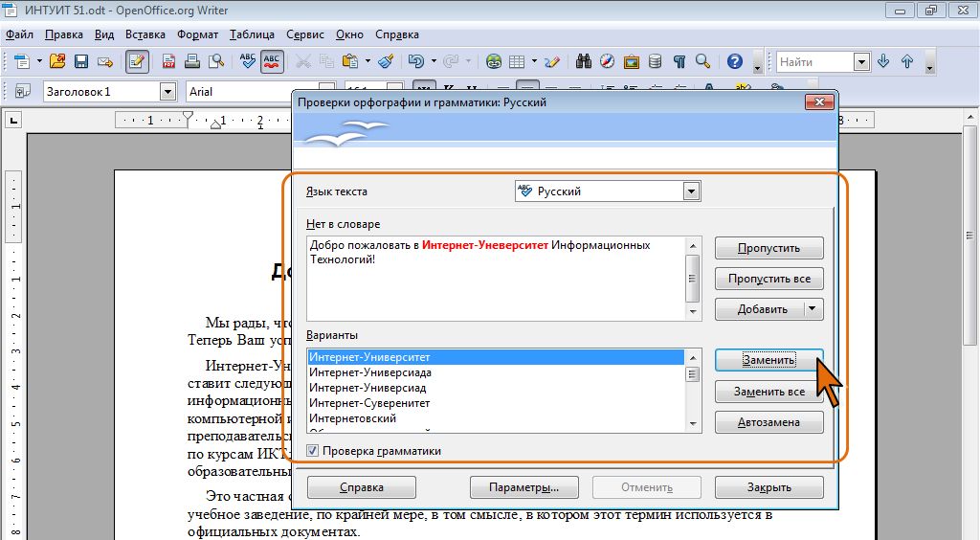Viewport: 980px width, 540px height.
Task: Toggle the tab stop type ruler corner button
Action: coord(13,120)
